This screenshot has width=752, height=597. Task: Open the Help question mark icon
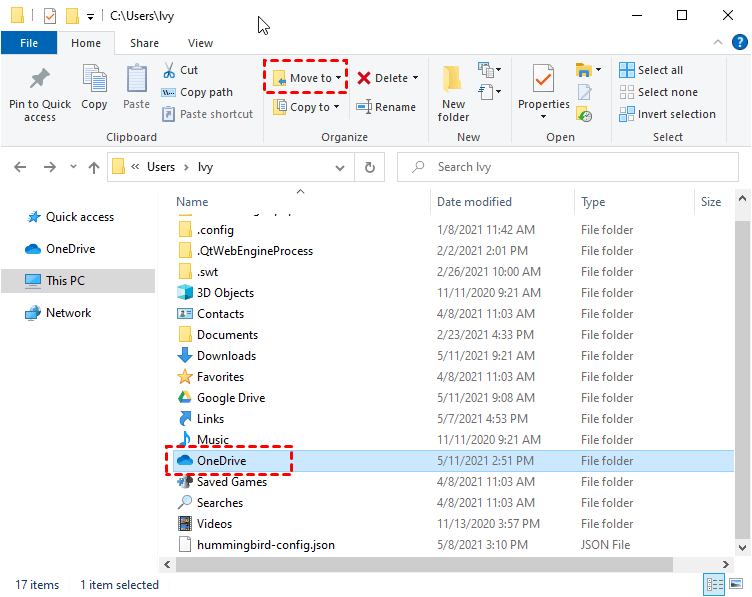click(x=739, y=42)
